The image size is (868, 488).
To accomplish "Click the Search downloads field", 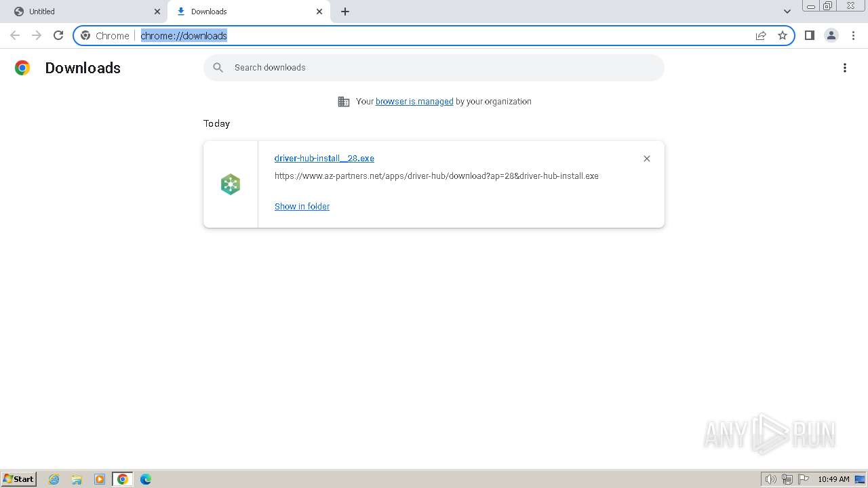I will (x=434, y=68).
